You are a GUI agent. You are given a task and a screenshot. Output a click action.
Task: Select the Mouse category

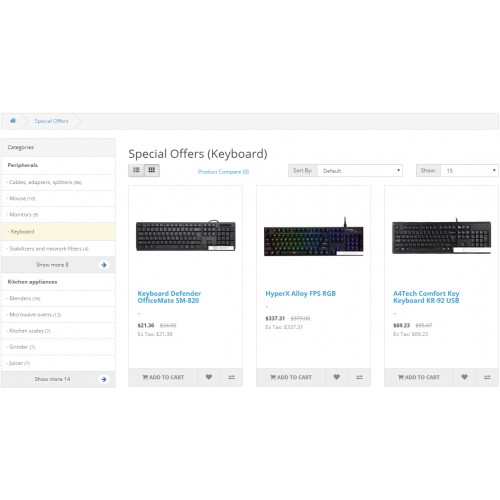click(x=58, y=199)
